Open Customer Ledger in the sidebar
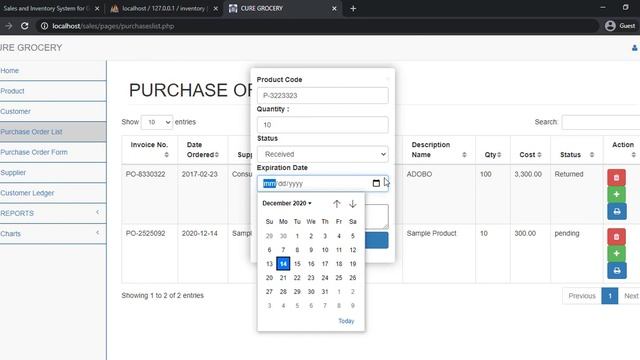This screenshot has width=640, height=360. (x=27, y=193)
